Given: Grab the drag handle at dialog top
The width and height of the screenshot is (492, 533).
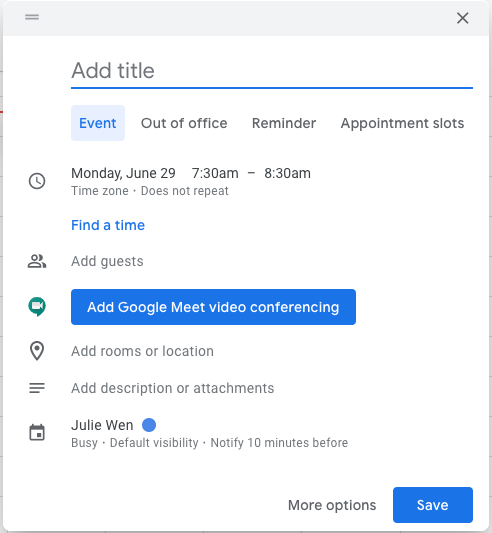Looking at the screenshot, I should [x=32, y=17].
